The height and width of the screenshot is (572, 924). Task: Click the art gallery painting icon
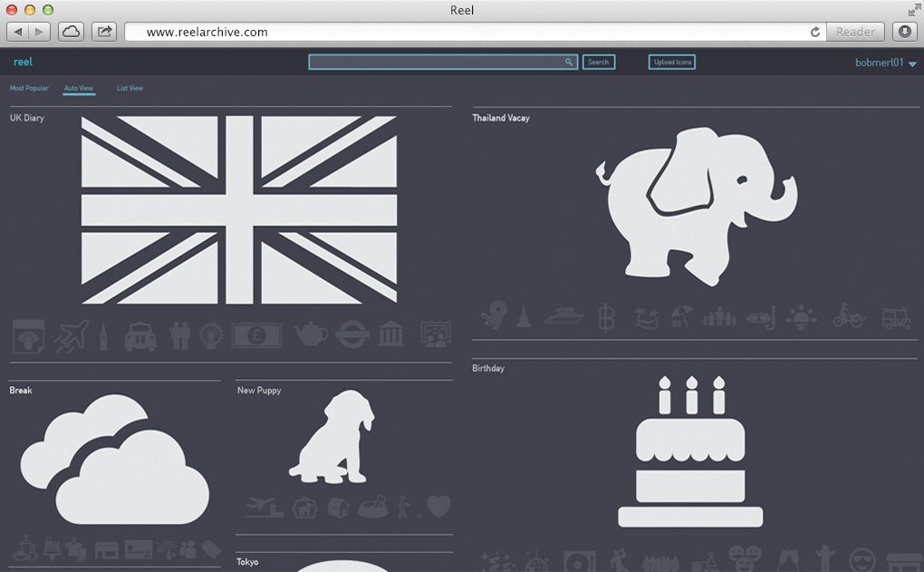coord(436,334)
